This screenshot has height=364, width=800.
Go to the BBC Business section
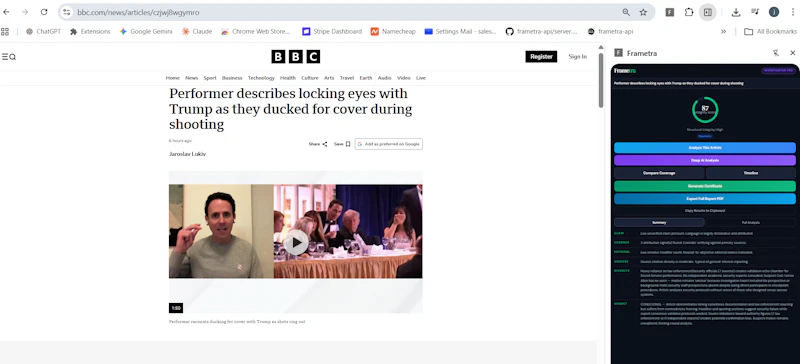(x=232, y=78)
